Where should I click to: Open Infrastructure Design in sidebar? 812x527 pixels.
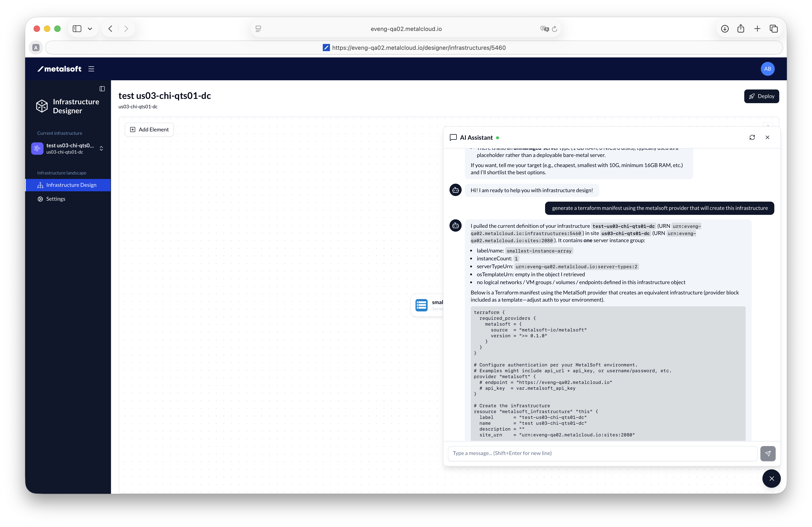coord(71,185)
